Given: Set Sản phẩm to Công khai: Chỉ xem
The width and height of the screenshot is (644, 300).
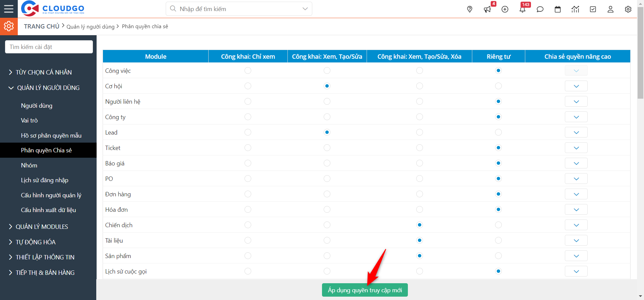Looking at the screenshot, I should 248,256.
